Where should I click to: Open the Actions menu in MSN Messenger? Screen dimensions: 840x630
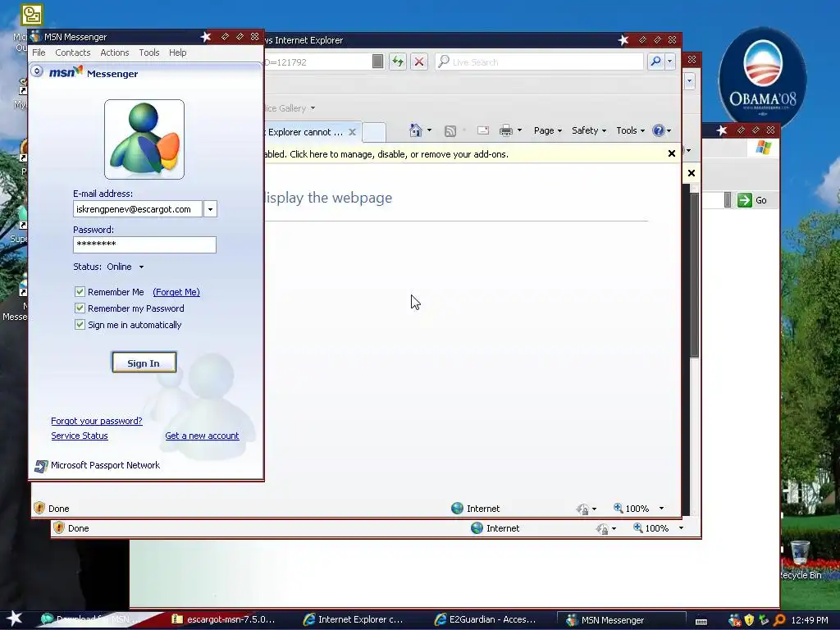tap(115, 52)
